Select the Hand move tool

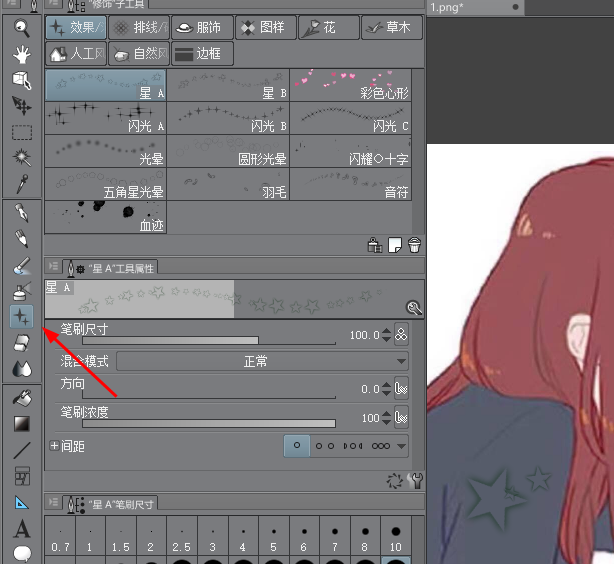[x=22, y=54]
